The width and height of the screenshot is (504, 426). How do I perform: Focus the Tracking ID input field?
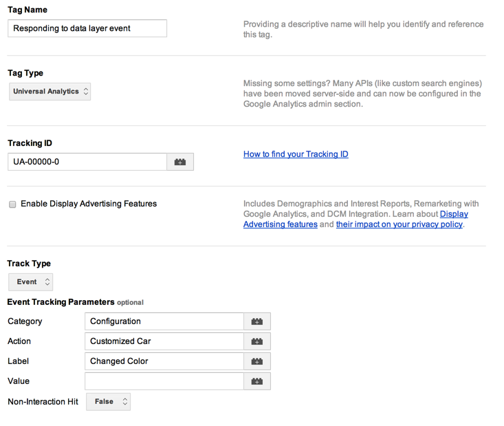click(87, 162)
